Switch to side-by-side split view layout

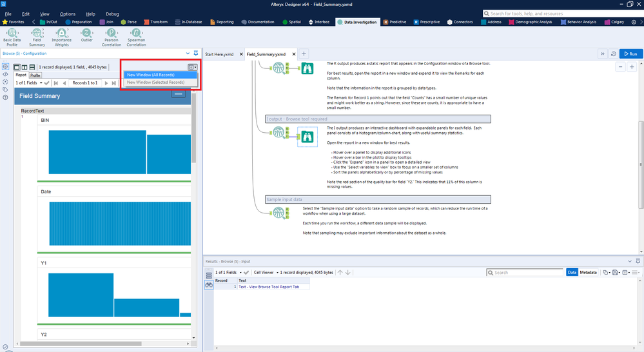tap(24, 67)
